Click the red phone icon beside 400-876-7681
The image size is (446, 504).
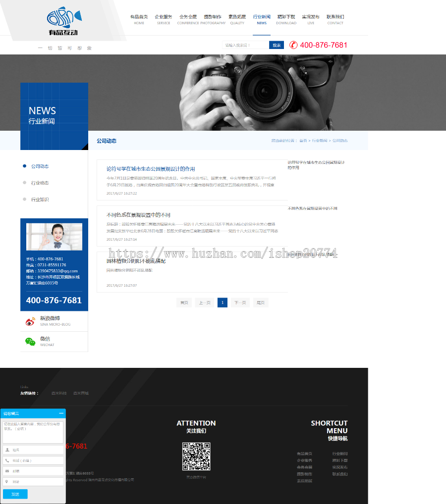293,45
